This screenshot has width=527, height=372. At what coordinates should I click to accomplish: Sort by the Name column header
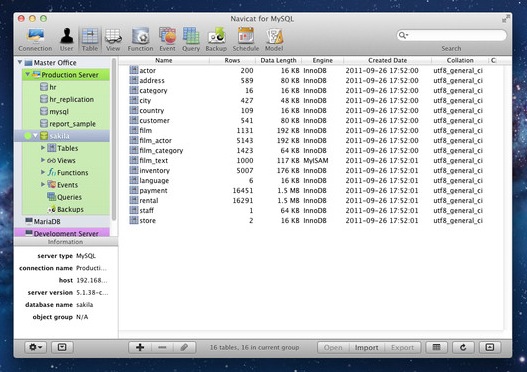tap(164, 60)
